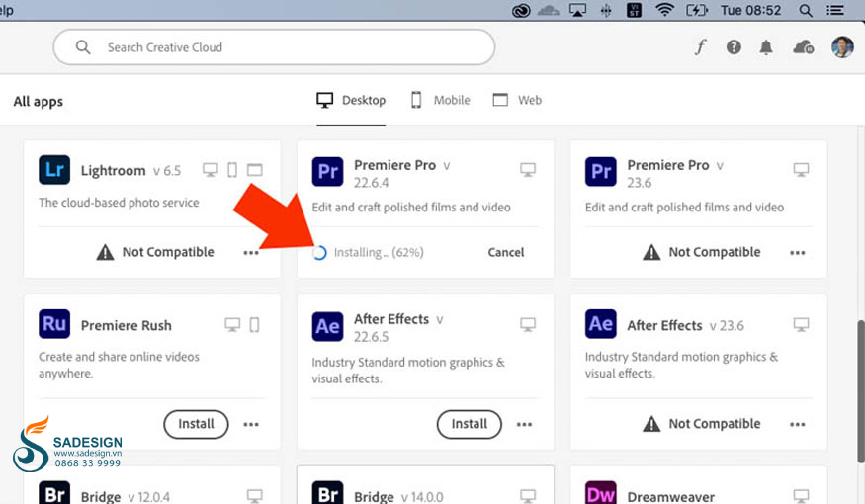Open the help question mark icon
Viewport: 865px width, 504px height.
pos(734,47)
